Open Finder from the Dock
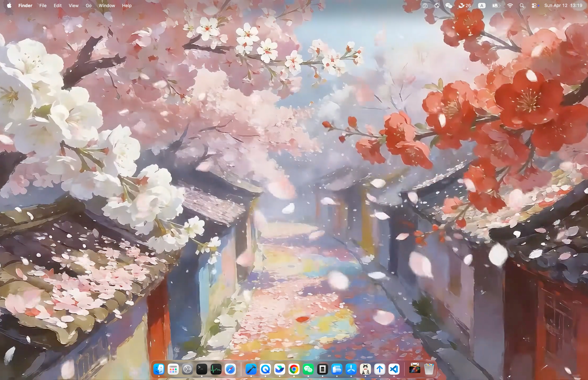The height and width of the screenshot is (380, 588). pyautogui.click(x=159, y=369)
